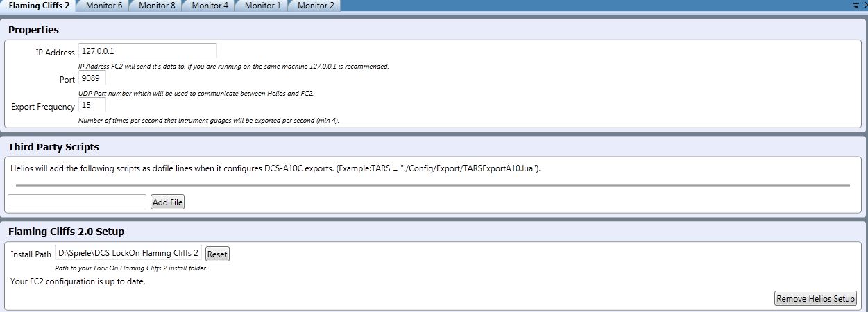Screen dimensions: 868x312
Task: Click the install folder path hint text
Action: click(x=131, y=268)
